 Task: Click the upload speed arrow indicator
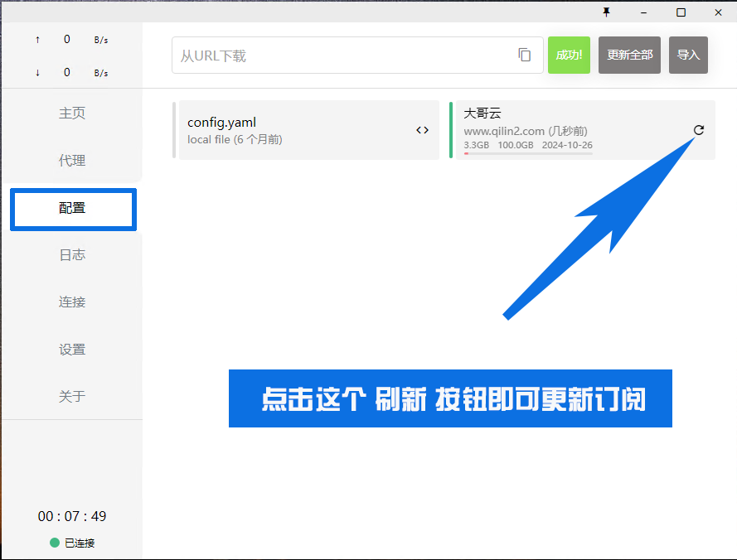(x=37, y=39)
